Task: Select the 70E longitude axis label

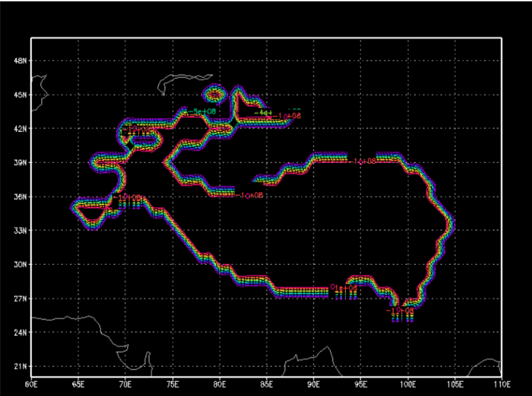Action: tap(126, 385)
